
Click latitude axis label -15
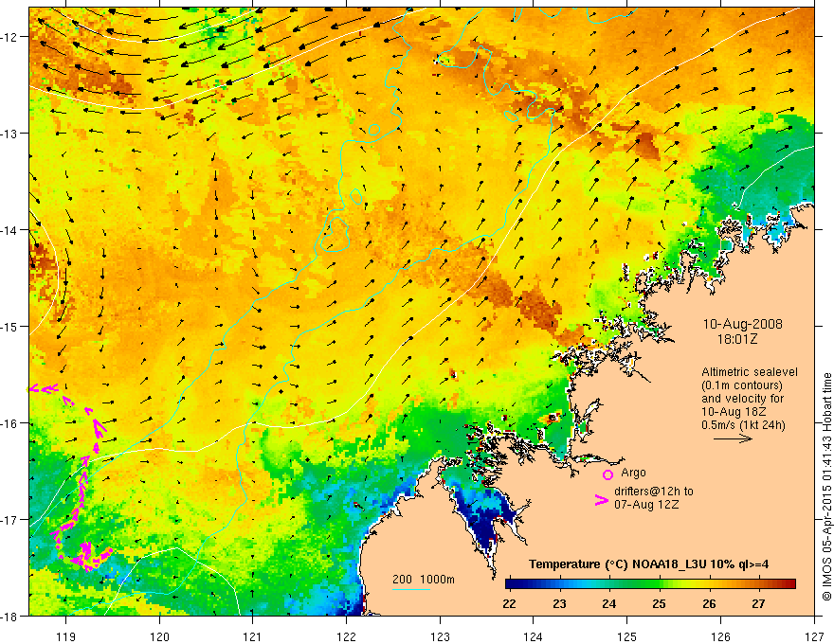point(10,326)
